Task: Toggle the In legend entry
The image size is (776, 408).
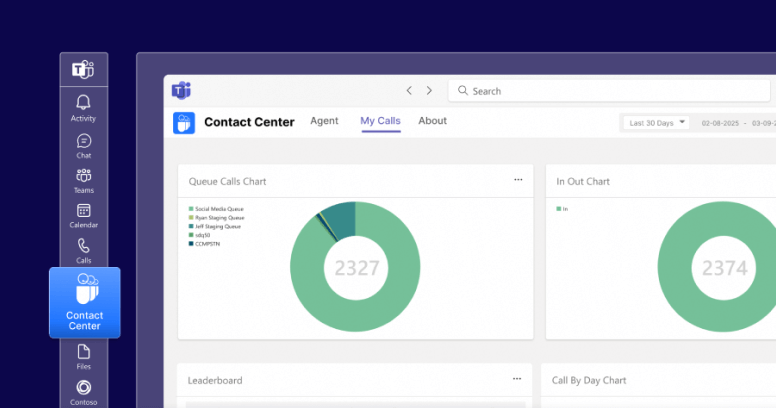Action: pyautogui.click(x=563, y=209)
